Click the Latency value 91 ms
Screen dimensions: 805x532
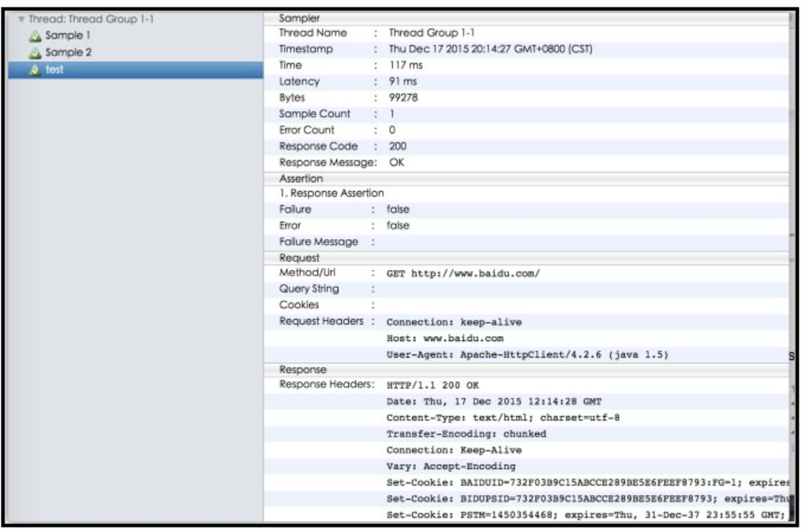[403, 81]
